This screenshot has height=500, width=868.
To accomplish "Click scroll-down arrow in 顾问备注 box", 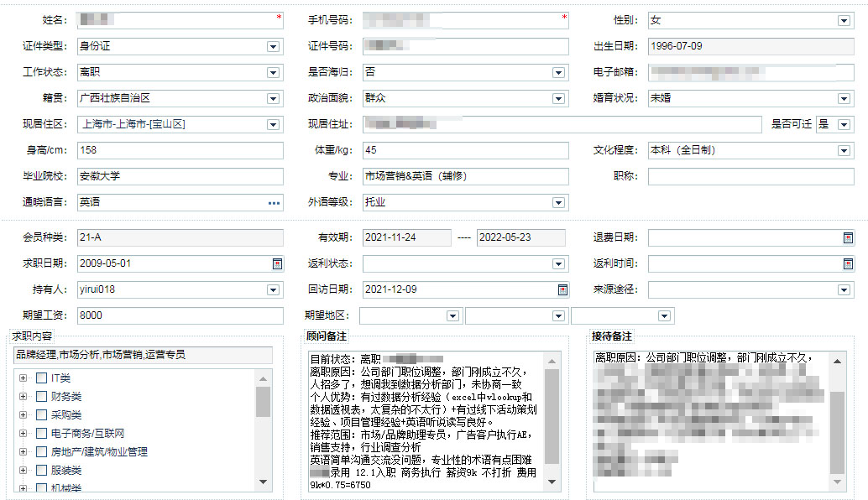I will 552,482.
